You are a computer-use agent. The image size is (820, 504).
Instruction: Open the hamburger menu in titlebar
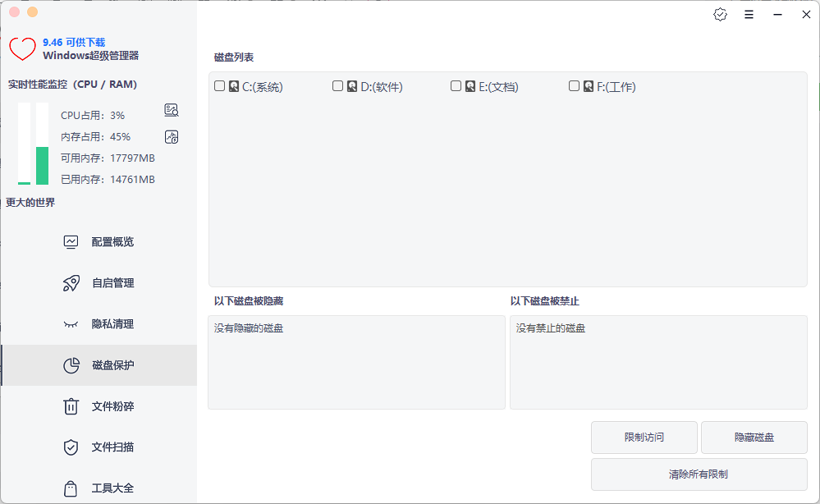[749, 14]
